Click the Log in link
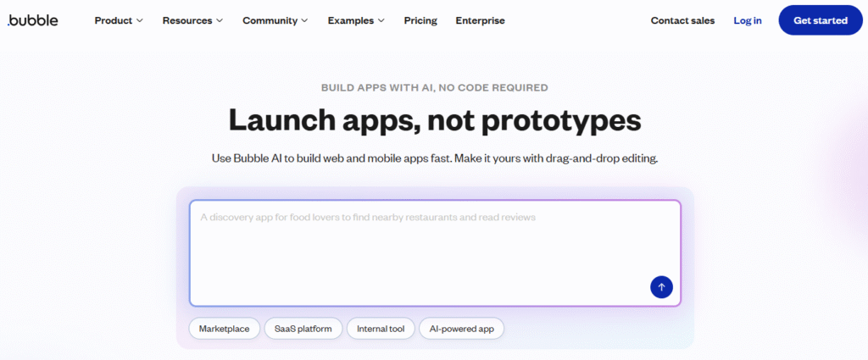Image resolution: width=868 pixels, height=360 pixels. 748,20
